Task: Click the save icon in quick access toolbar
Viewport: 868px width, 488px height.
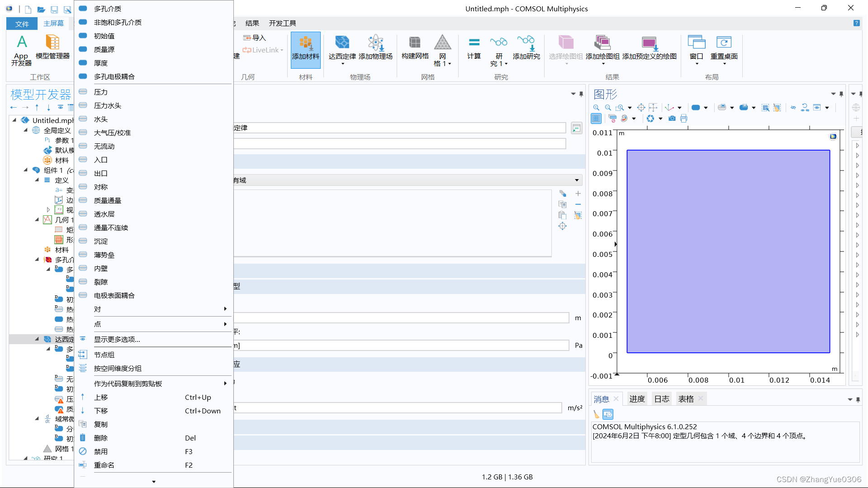Action: pos(54,9)
